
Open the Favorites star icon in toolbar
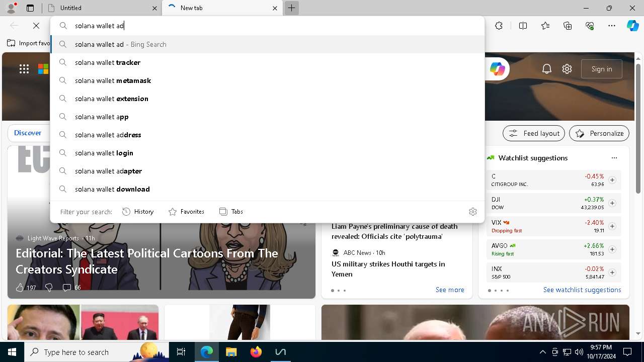click(x=545, y=26)
